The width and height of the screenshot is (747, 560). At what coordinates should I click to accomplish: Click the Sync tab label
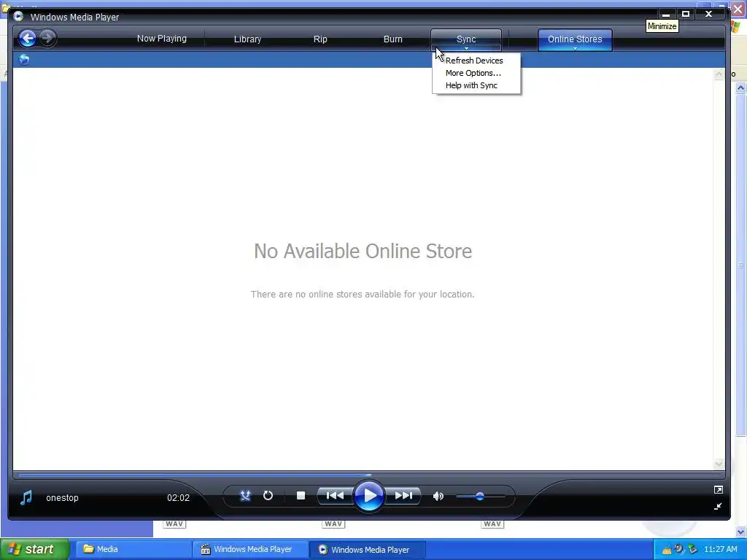pyautogui.click(x=466, y=39)
